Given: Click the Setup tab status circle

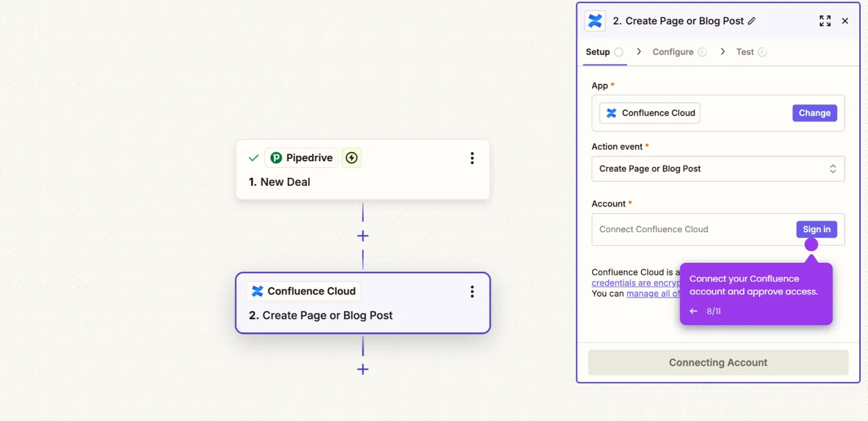Looking at the screenshot, I should click(x=619, y=53).
